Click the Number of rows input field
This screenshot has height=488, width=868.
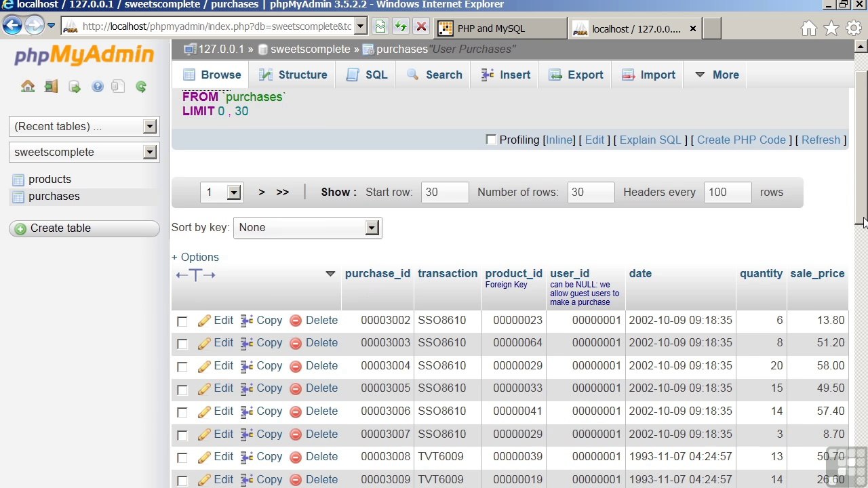(591, 192)
